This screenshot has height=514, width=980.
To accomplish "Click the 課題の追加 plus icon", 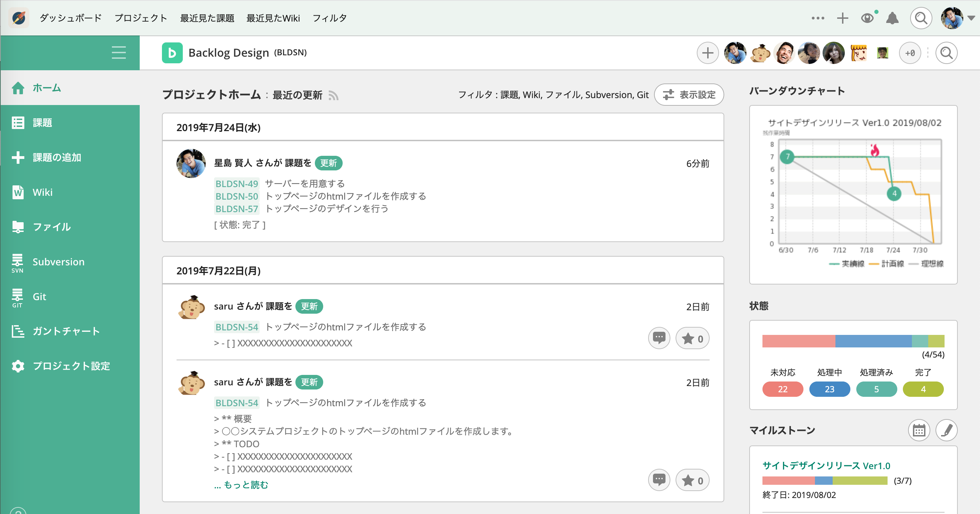I will (17, 157).
